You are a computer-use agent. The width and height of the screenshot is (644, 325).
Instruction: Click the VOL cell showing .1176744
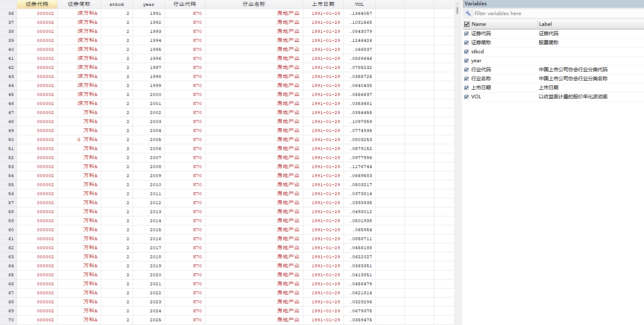(359, 167)
